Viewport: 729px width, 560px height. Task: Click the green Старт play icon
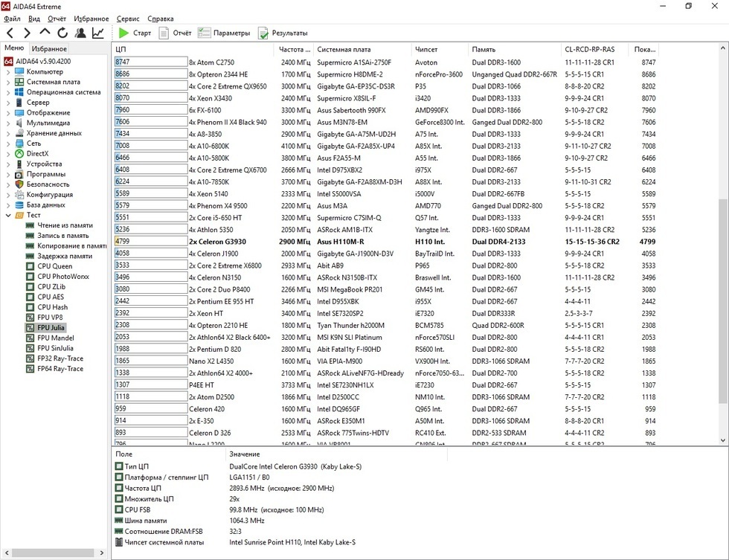point(123,33)
